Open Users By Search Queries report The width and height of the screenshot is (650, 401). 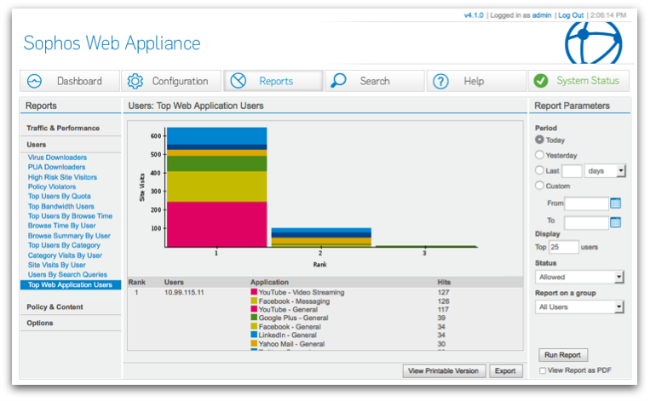click(67, 275)
